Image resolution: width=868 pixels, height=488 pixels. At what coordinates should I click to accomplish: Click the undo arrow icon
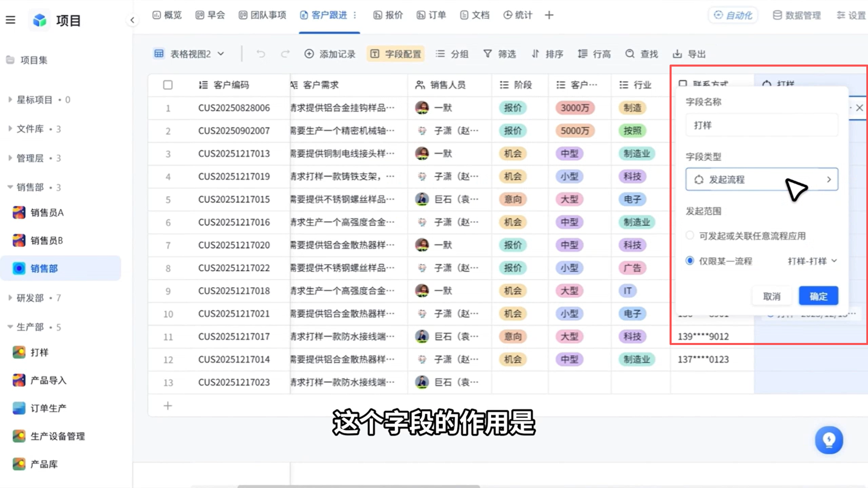(x=261, y=54)
